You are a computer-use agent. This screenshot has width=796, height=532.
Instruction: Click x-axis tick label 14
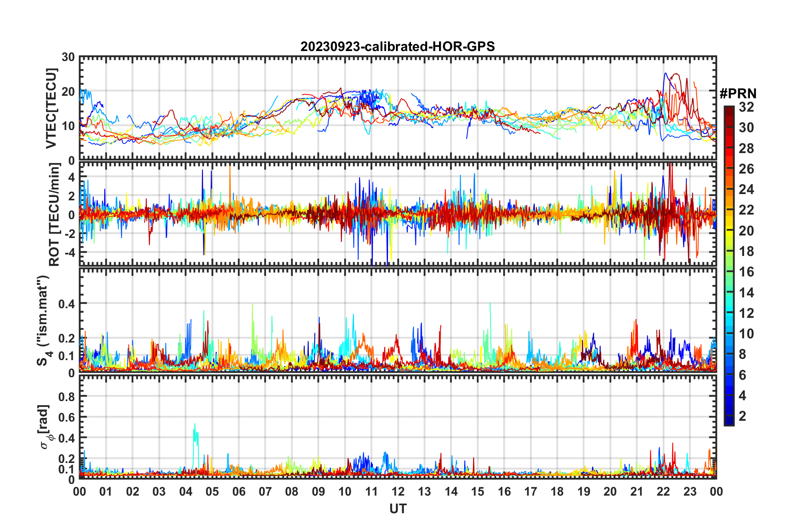[451, 491]
